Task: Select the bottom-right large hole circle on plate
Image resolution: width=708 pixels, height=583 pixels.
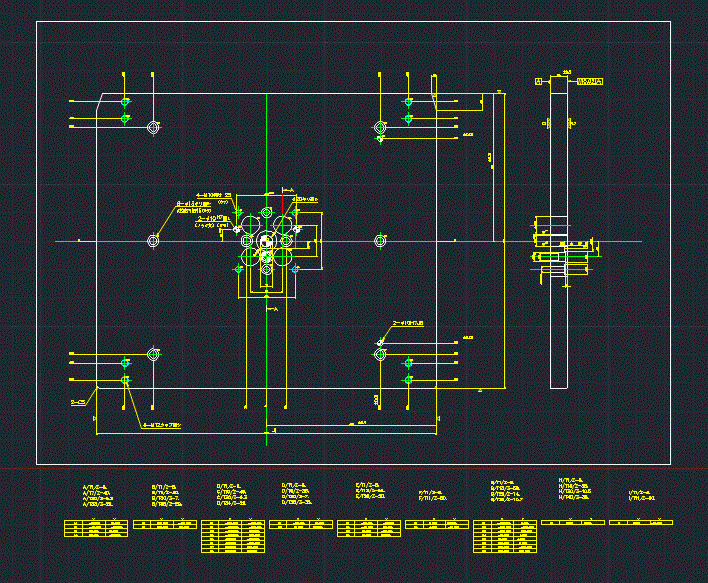Action: click(x=380, y=354)
